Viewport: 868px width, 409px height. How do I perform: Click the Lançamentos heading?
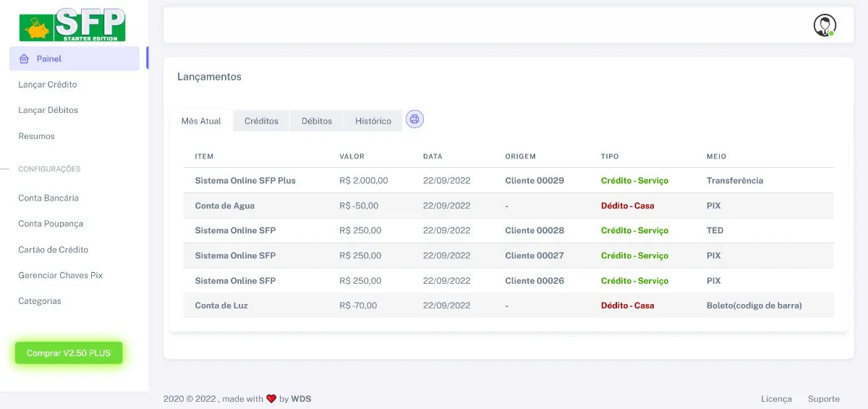[209, 77]
